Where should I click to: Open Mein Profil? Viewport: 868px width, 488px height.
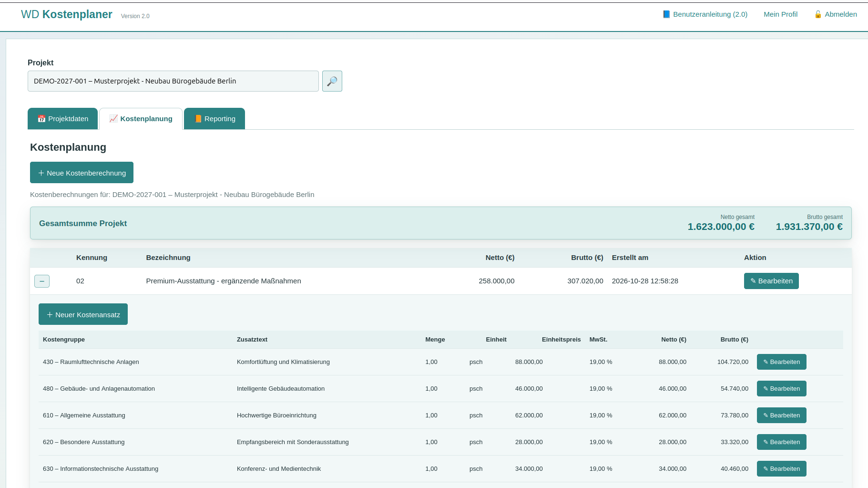[780, 14]
